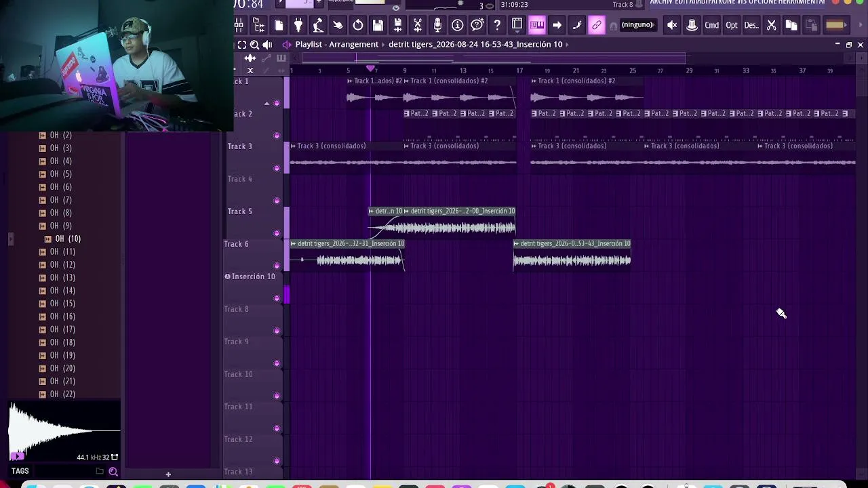
Task: Click the Opt button
Action: click(732, 26)
